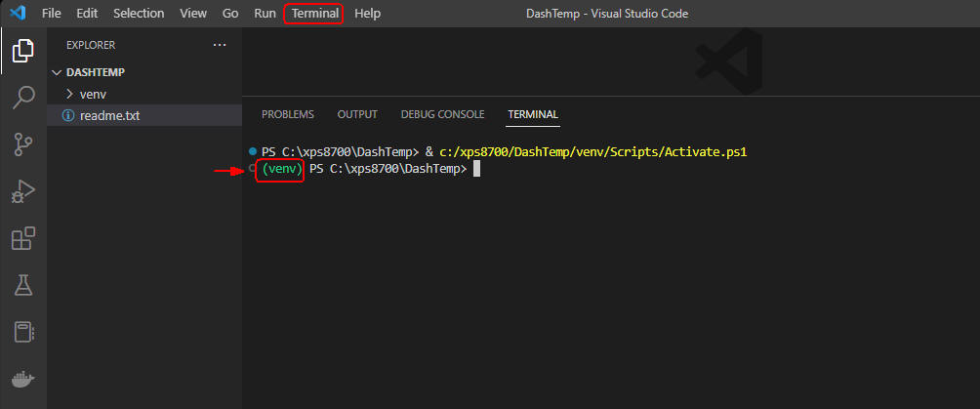Open Run and Debug view icon

pos(23,191)
